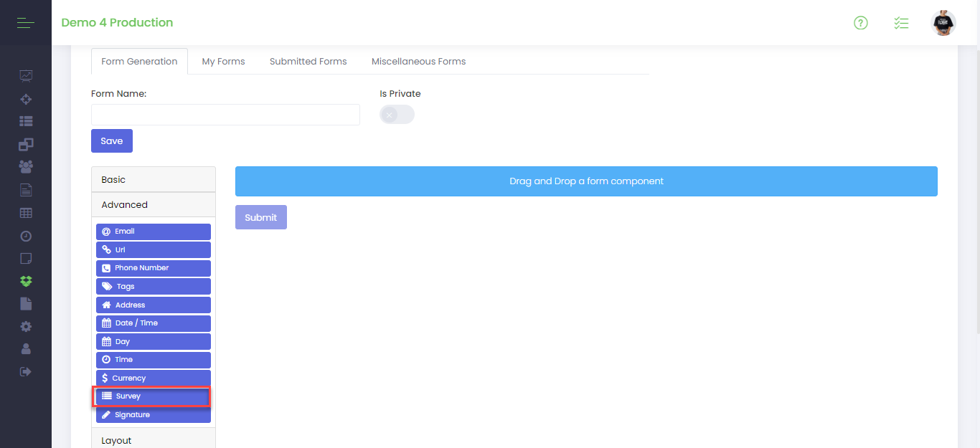Click the Demo 4 Production title
The height and width of the screenshot is (448, 980).
click(117, 23)
